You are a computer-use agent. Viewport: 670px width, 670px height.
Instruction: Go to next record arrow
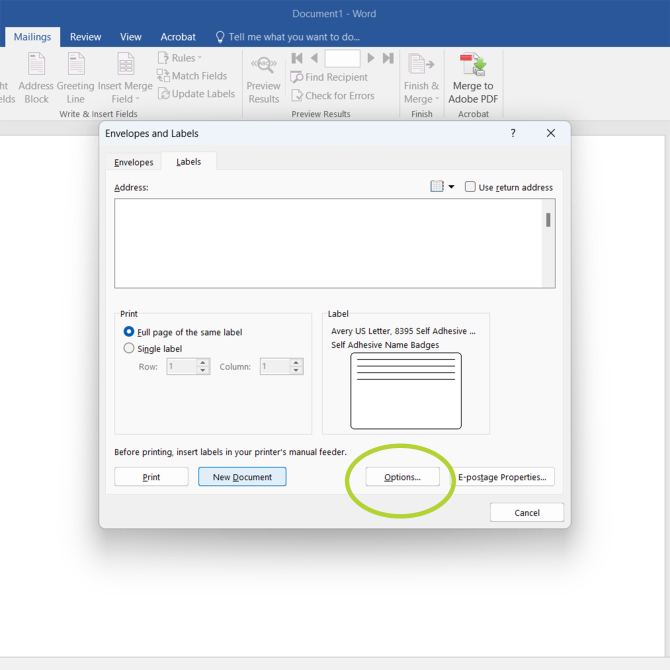(371, 58)
